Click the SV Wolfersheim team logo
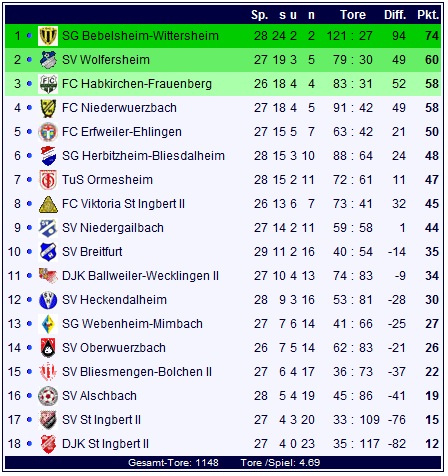Image resolution: width=448 pixels, height=476 pixels. 48,60
